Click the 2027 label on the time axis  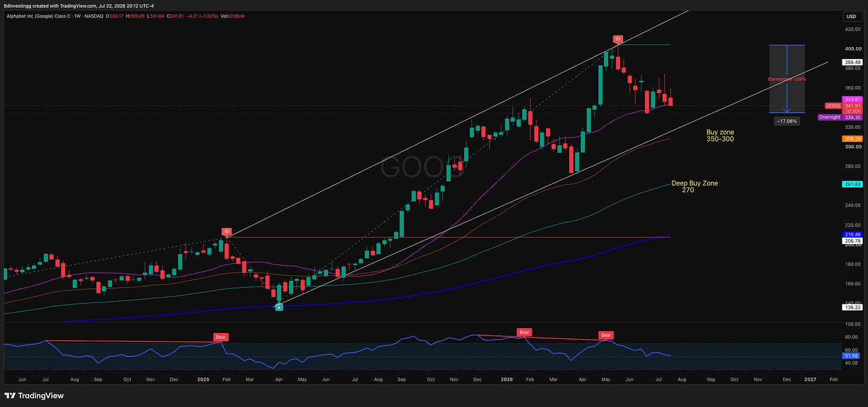(810, 378)
